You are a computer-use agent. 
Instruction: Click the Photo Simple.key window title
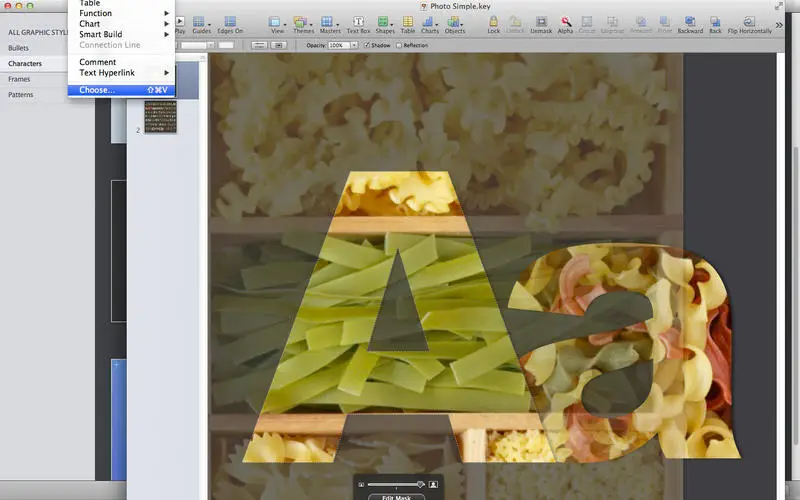click(x=460, y=6)
